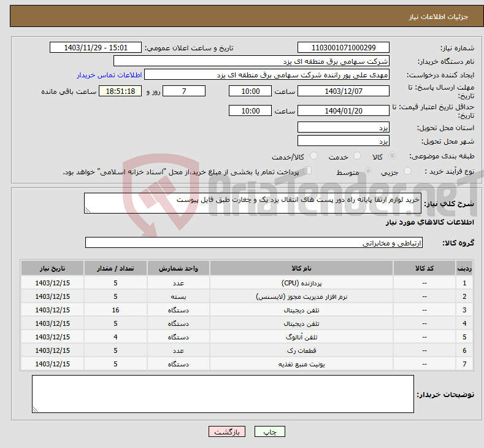Click the بسته unit cell

[x=179, y=296]
